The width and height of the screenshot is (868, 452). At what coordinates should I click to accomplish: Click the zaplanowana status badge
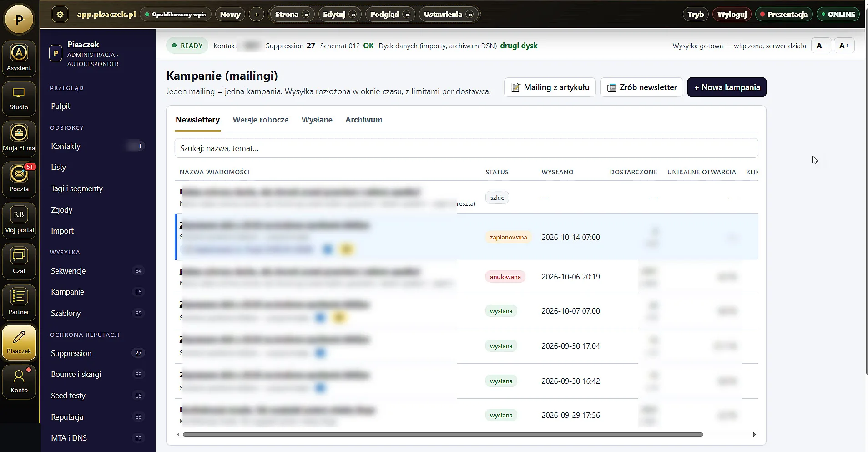pyautogui.click(x=508, y=237)
